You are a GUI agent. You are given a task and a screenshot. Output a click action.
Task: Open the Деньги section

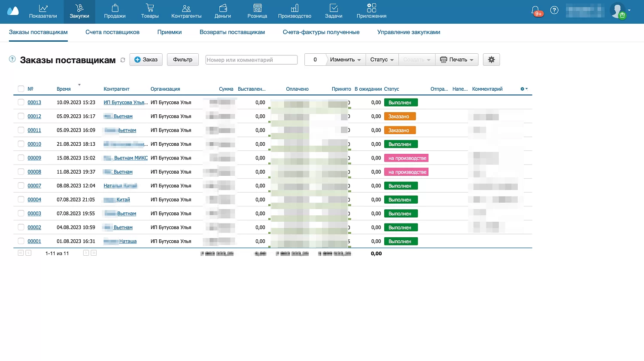[223, 12]
